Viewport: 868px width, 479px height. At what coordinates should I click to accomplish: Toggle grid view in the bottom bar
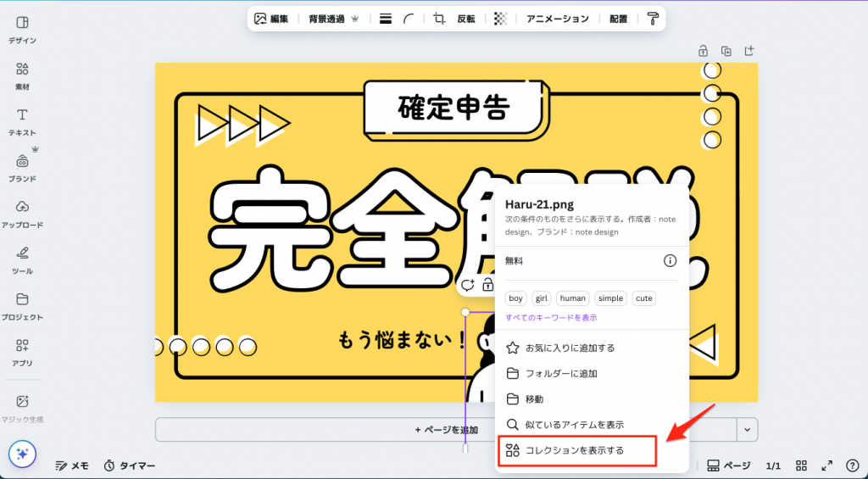[x=801, y=465]
